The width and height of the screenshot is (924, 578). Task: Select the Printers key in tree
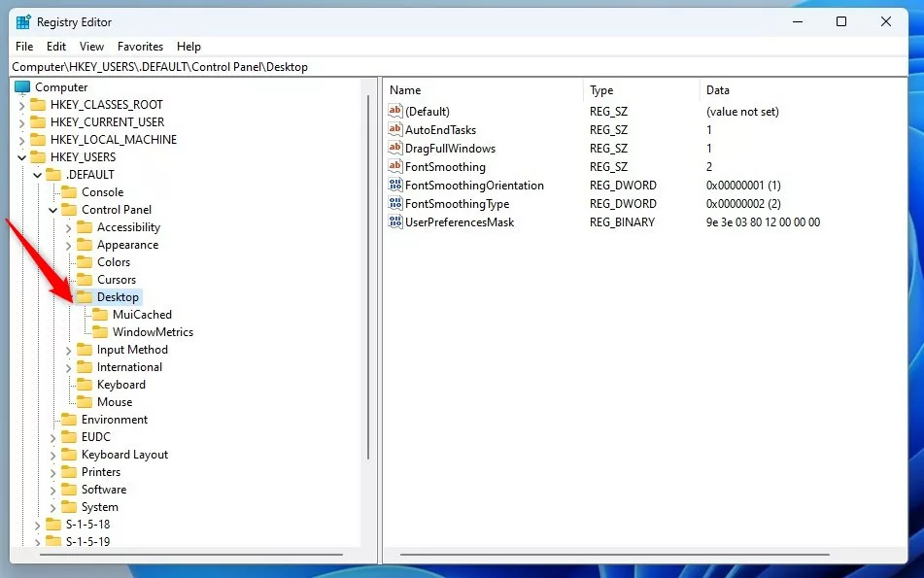[101, 472]
